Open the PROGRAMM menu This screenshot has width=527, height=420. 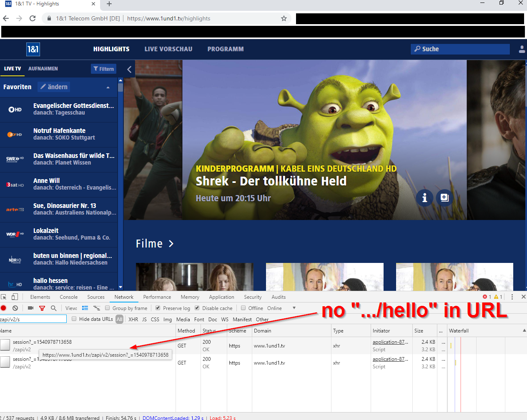click(x=226, y=49)
